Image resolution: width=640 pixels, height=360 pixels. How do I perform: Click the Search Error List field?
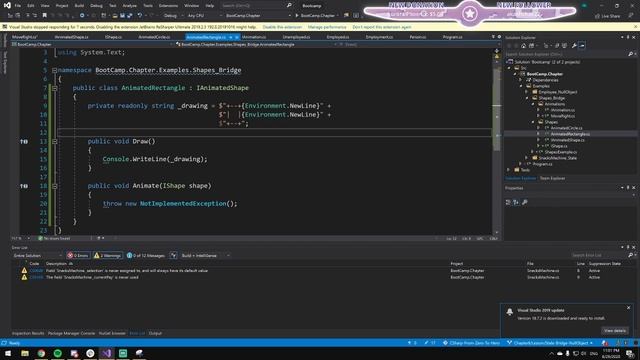pos(599,256)
